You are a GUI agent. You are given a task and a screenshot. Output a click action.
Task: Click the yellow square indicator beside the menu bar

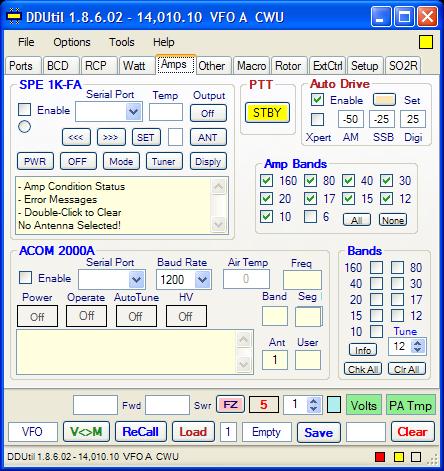(426, 42)
